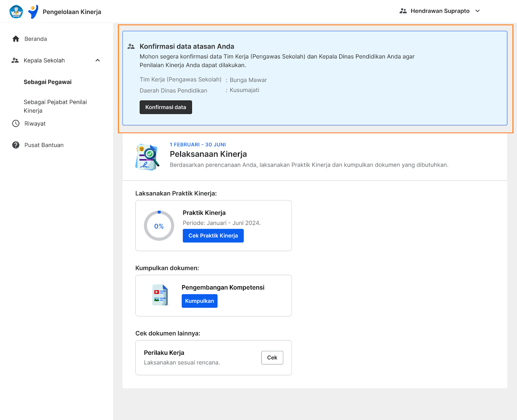The image size is (517, 420).
Task: Collapse the Kepala Sekolah menu chevron
Action: (98, 60)
